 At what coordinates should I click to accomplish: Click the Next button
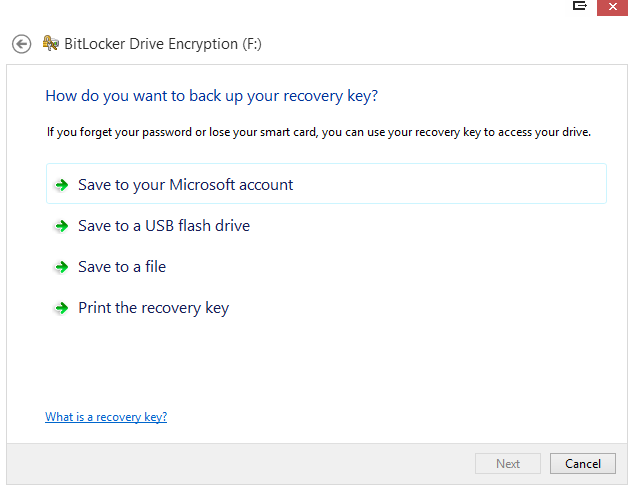pos(508,463)
